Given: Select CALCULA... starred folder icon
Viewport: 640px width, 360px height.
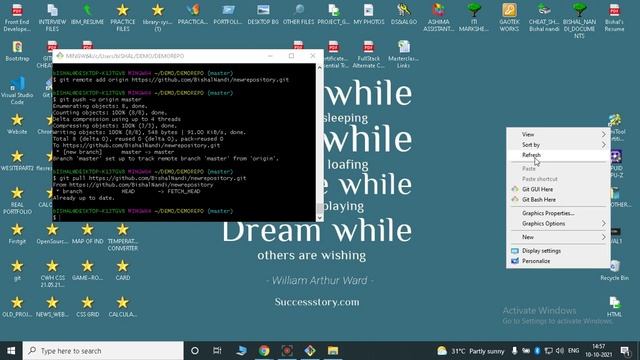Looking at the screenshot, I should [x=122, y=307].
